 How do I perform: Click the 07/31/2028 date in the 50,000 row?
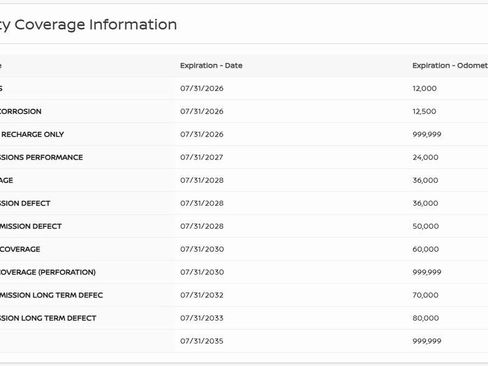202,226
